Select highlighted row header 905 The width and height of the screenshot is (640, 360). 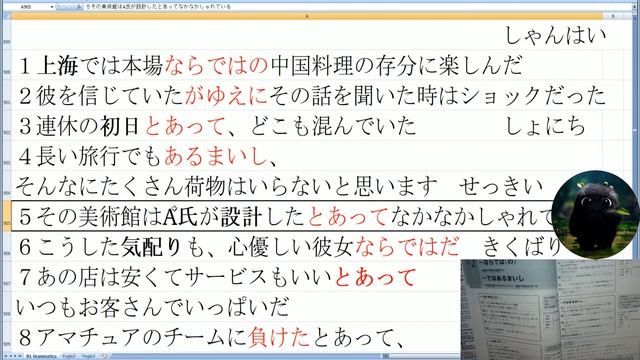tap(7, 216)
